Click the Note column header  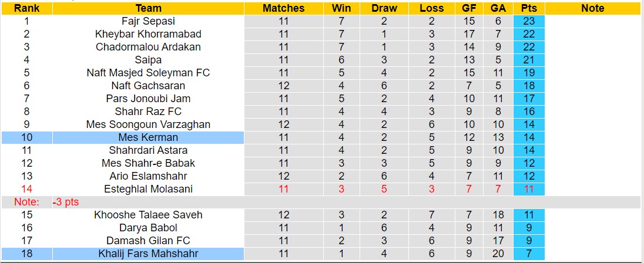[x=592, y=8]
